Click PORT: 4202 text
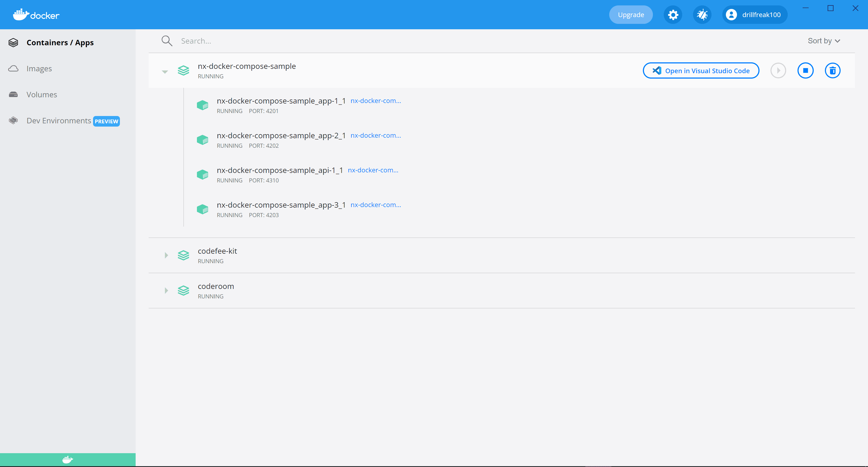 click(264, 146)
